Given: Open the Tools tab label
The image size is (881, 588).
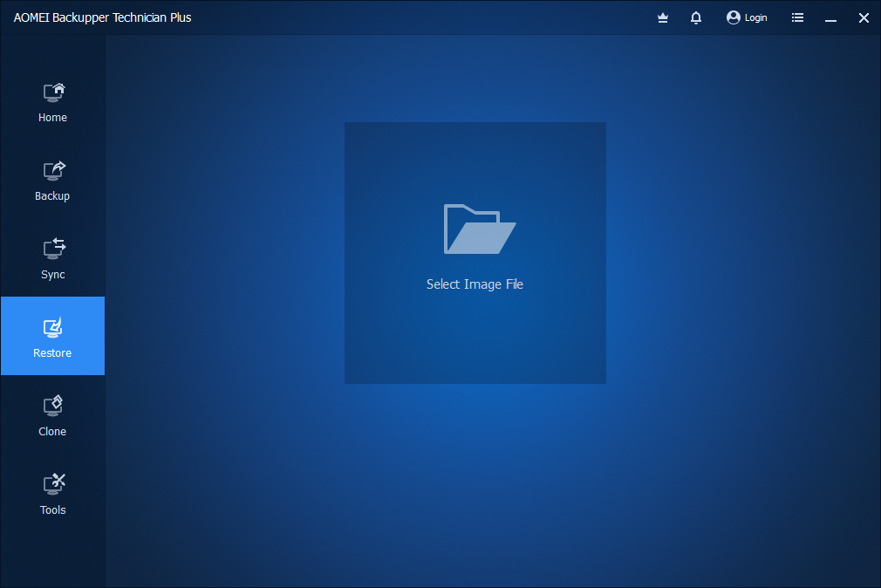Looking at the screenshot, I should coord(52,510).
